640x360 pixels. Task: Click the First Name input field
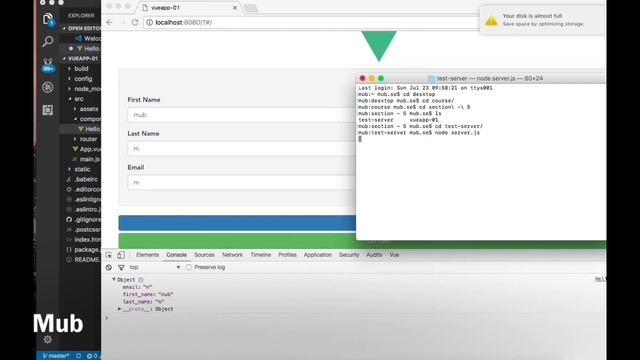tap(242, 115)
